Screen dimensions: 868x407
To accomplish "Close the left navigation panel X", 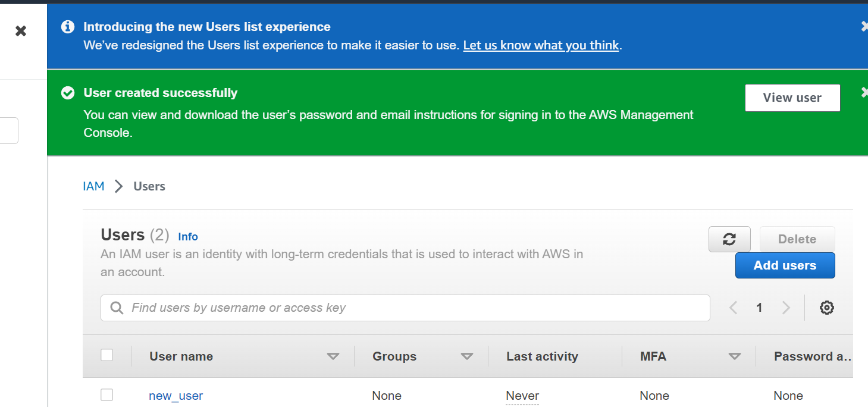I will pos(21,31).
